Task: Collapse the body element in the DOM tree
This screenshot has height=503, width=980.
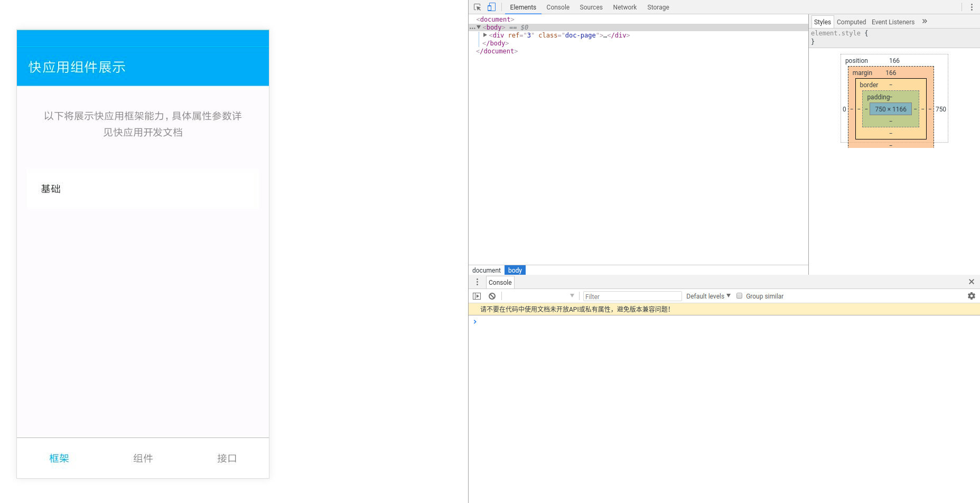Action: click(479, 27)
